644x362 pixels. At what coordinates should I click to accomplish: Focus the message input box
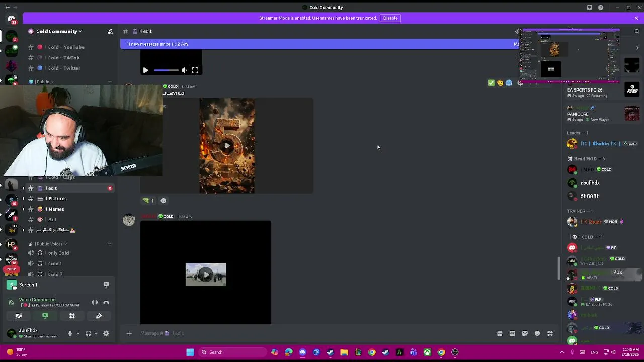[314, 333]
